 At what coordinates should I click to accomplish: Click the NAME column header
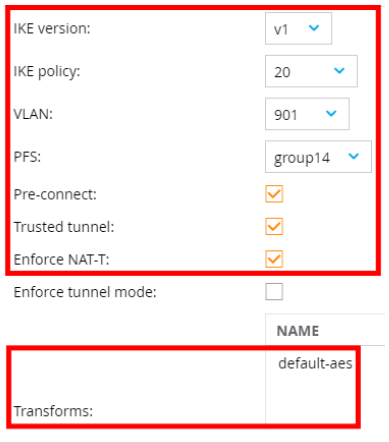(298, 331)
